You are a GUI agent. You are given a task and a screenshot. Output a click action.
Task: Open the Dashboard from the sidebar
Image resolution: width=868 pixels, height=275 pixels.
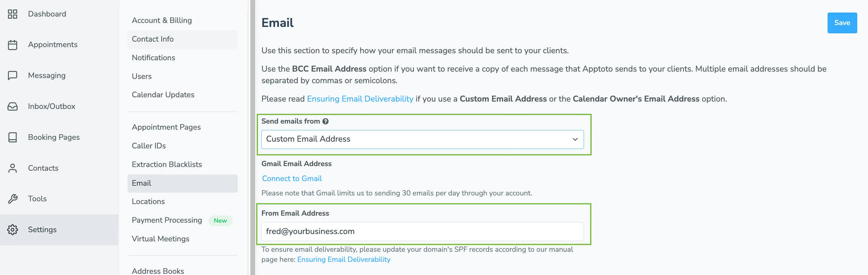(x=13, y=14)
